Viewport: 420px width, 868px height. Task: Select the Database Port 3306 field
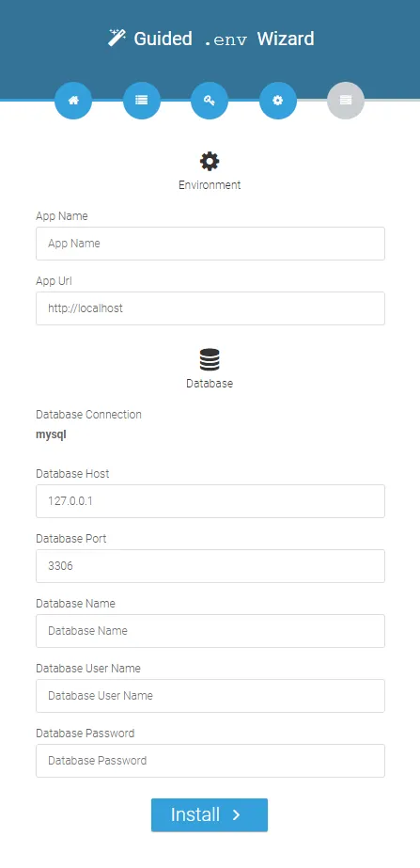210,566
